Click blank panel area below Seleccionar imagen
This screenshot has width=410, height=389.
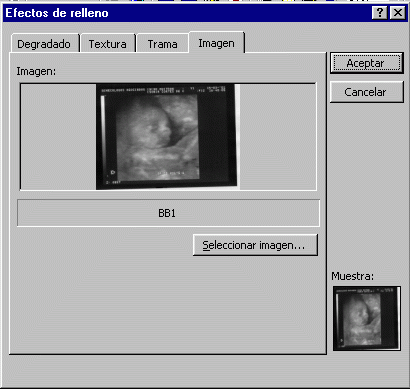[167, 303]
